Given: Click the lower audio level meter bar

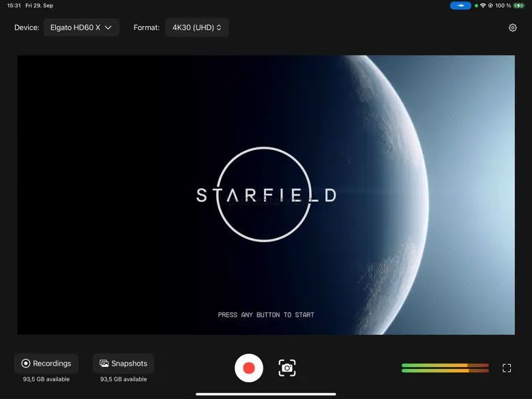Looking at the screenshot, I should 445,371.
